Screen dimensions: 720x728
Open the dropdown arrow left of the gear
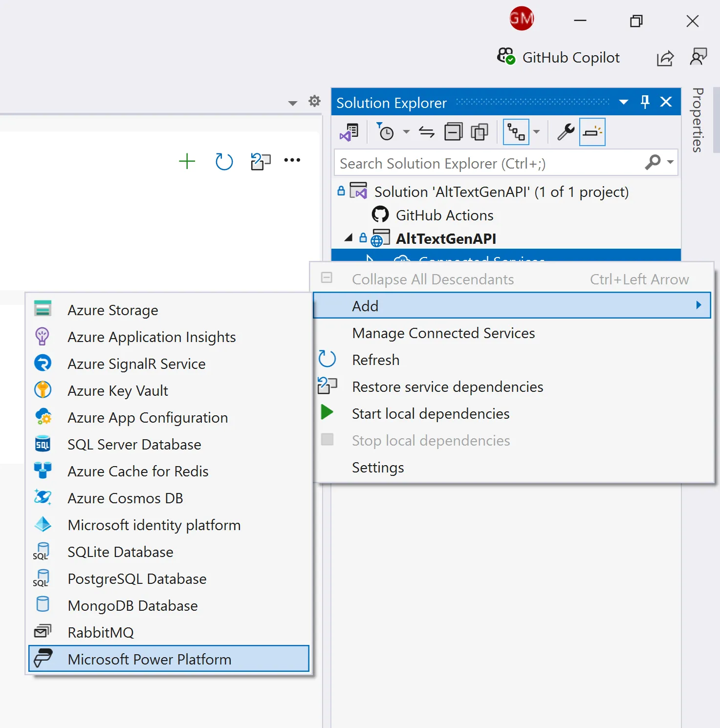(292, 103)
